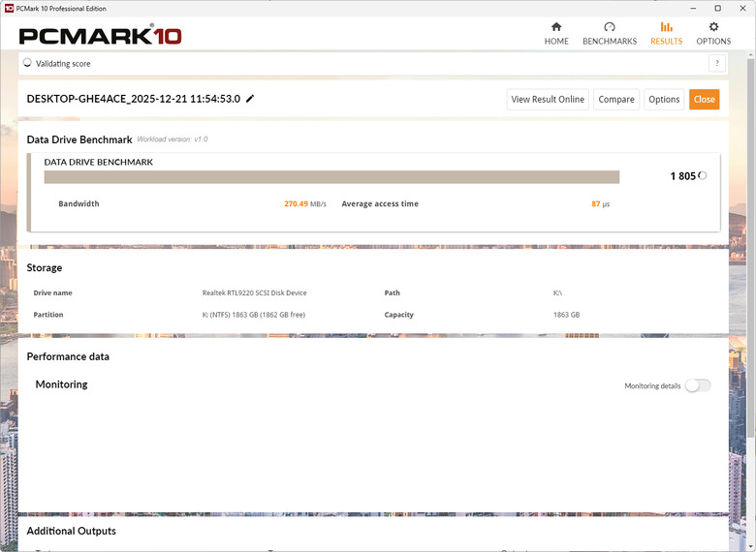This screenshot has height=552, width=756.
Task: Click the Additional Outputs heading
Action: tap(72, 531)
